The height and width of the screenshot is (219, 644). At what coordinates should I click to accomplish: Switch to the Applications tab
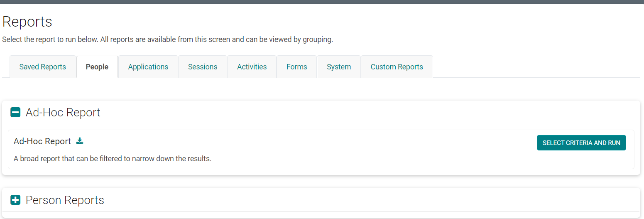[148, 67]
